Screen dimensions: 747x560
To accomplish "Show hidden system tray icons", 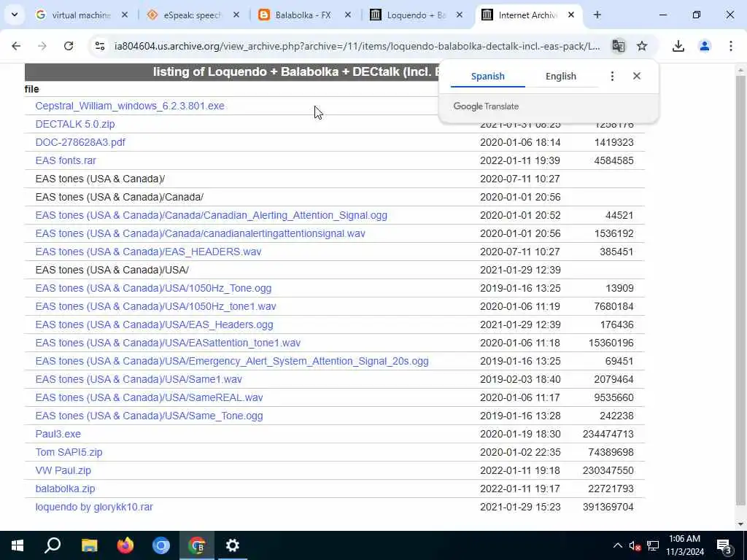I will coord(617,545).
